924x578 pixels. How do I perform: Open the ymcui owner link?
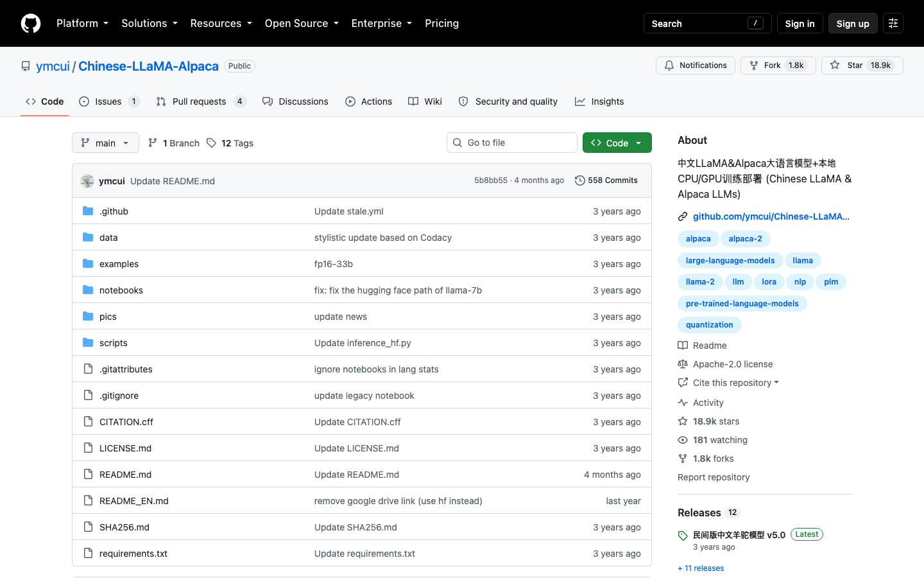(x=53, y=66)
